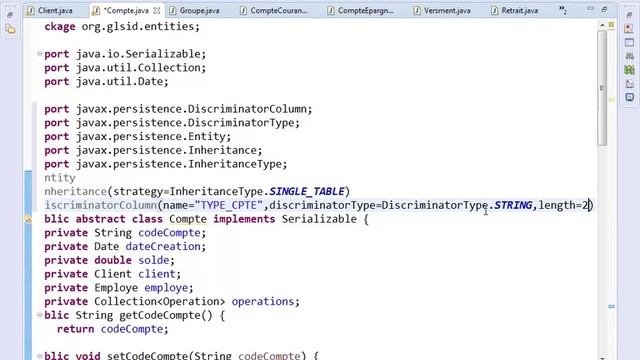Click the dateCreation field name
This screenshot has width=640, height=360.
(x=163, y=247)
